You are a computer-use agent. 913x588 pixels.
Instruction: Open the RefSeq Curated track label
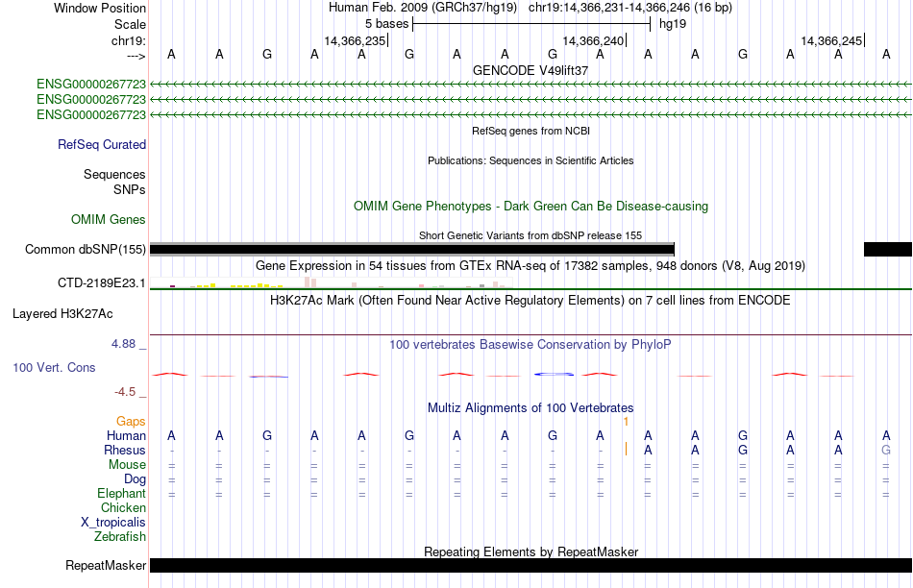[x=102, y=144]
